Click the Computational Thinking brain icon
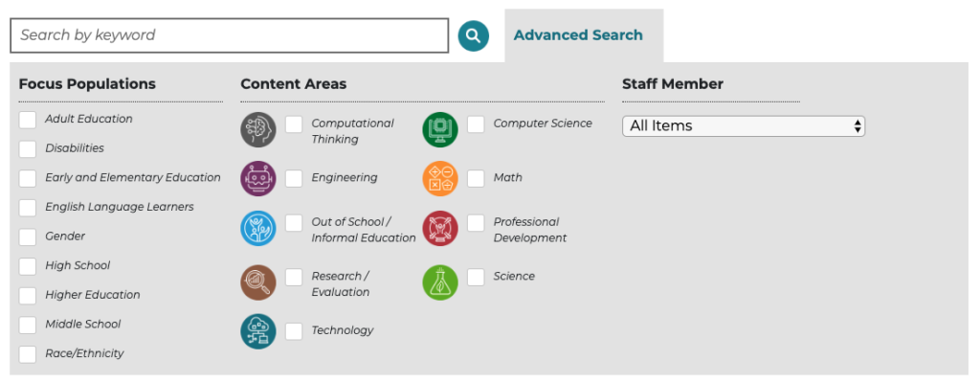The image size is (980, 383). (x=258, y=129)
